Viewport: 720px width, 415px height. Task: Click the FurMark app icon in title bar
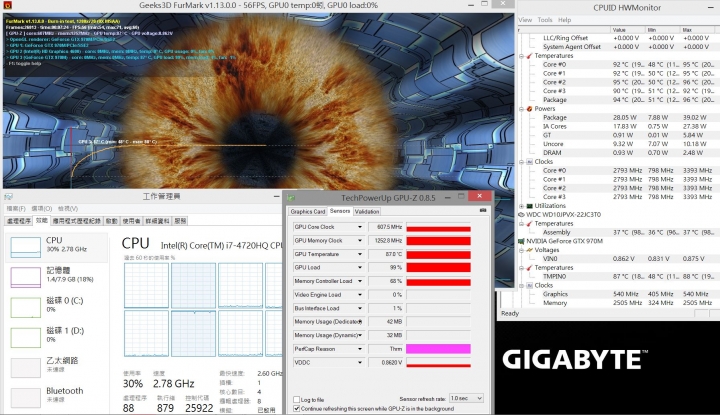(x=7, y=6)
